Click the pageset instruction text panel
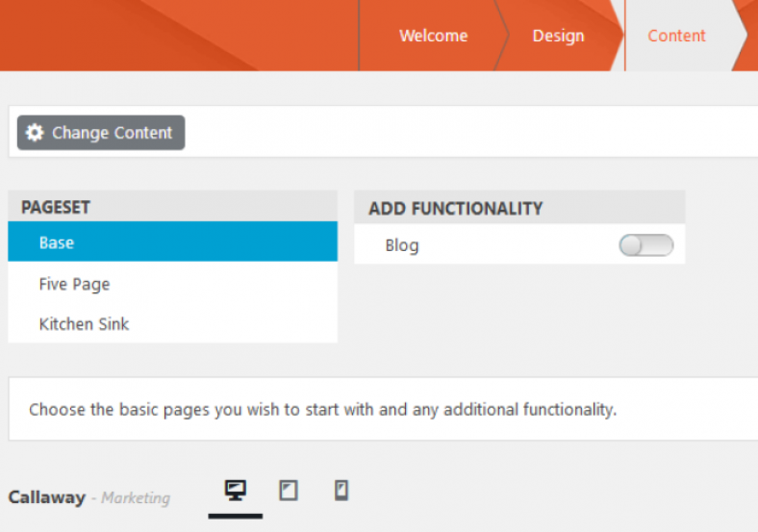Screen dimensions: 758x532 384,409
